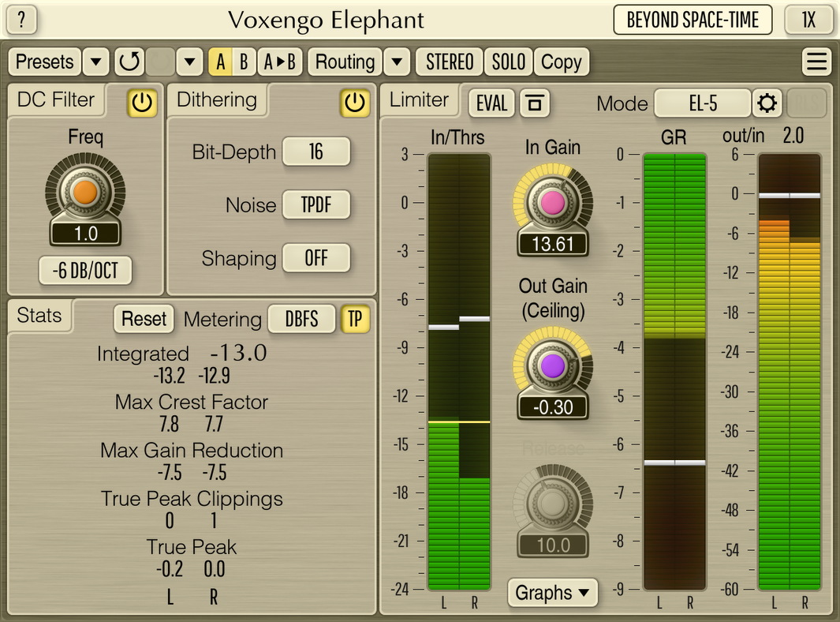
Task: Reset the Stats measurements
Action: tap(144, 319)
